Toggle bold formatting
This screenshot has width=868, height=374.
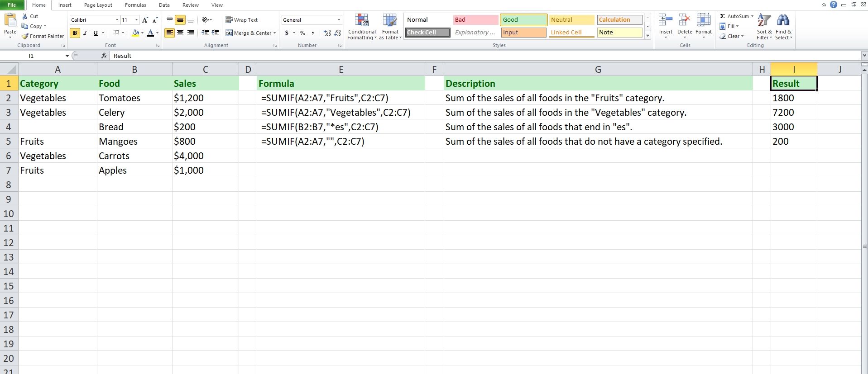click(x=75, y=33)
